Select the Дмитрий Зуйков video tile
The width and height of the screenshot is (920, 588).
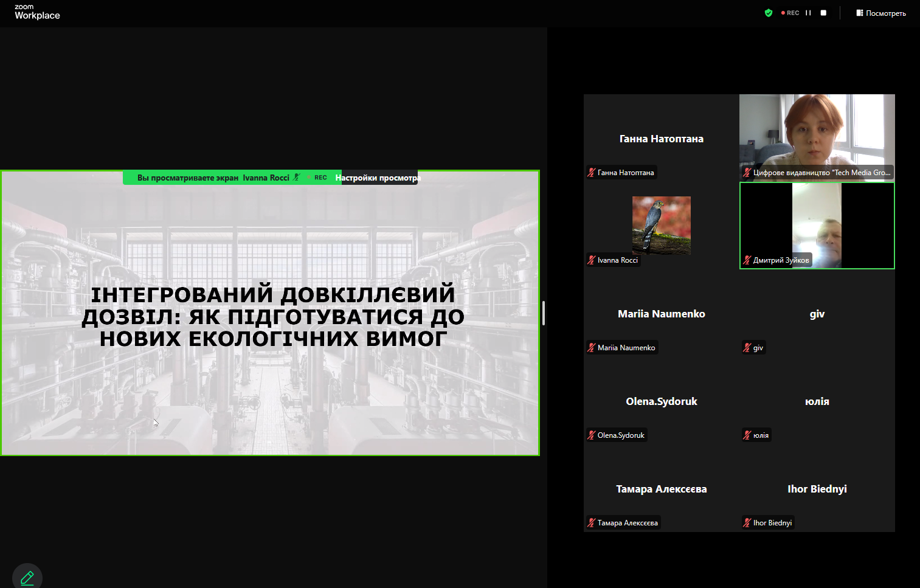(x=817, y=225)
